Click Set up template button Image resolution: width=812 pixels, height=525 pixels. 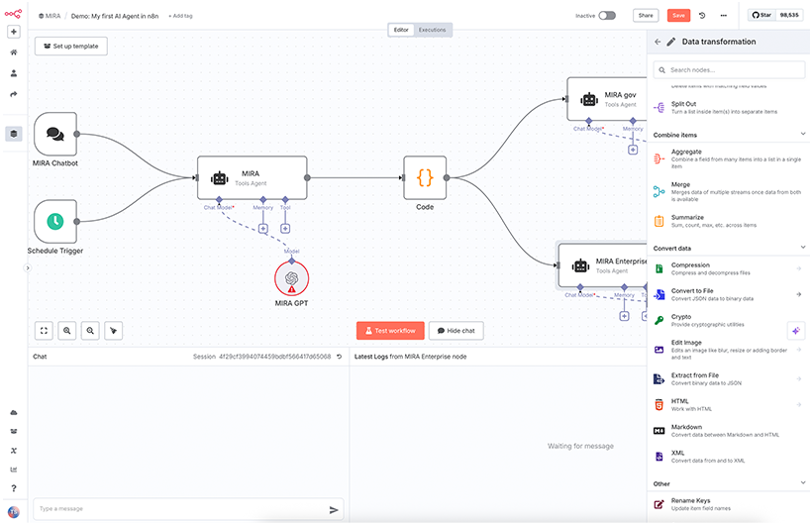click(x=71, y=47)
